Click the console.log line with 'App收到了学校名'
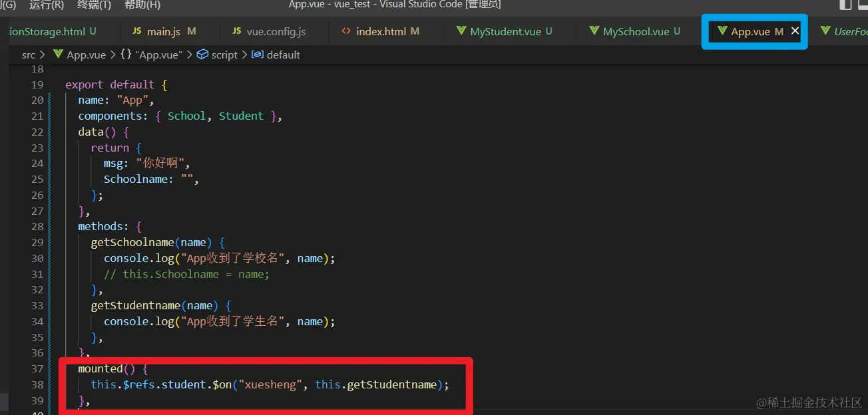 point(220,258)
